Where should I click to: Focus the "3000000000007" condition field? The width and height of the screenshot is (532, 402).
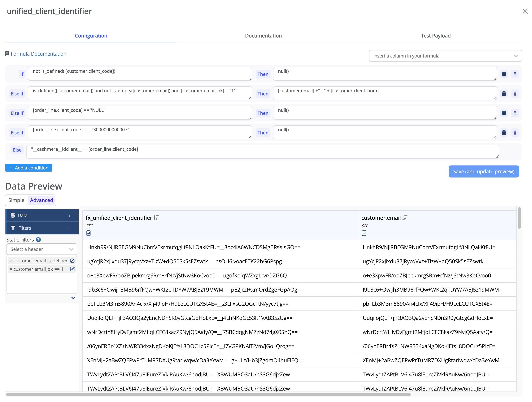click(140, 132)
